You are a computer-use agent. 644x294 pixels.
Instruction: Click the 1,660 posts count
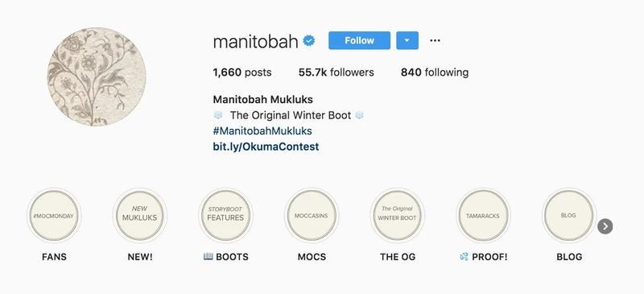242,72
